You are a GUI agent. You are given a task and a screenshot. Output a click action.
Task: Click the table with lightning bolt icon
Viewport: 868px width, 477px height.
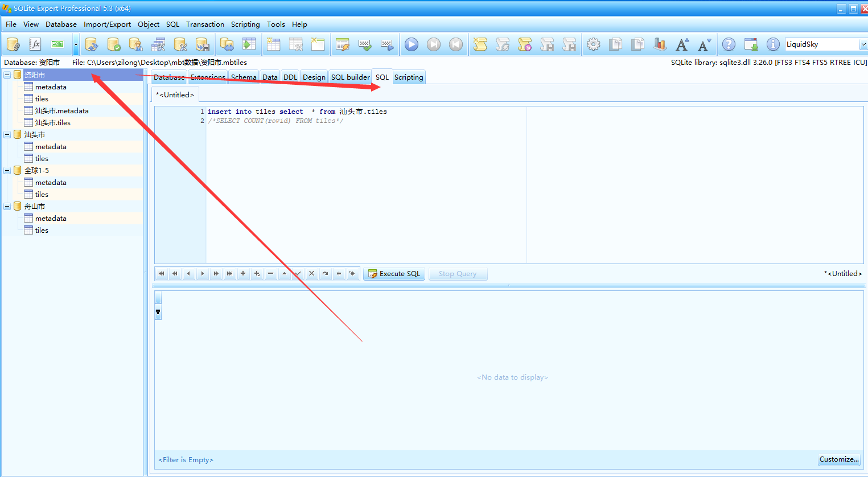343,44
